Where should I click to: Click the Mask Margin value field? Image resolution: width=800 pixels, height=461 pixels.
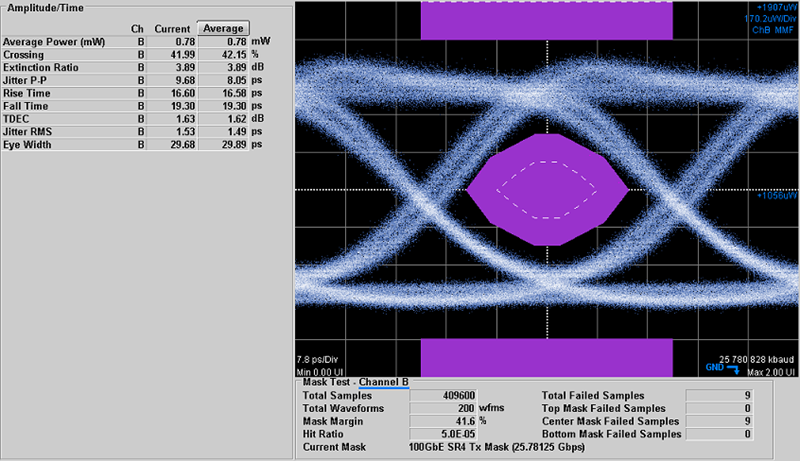point(463,422)
